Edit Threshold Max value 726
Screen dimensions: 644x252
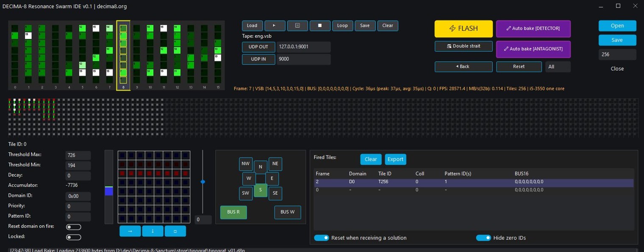pos(78,155)
